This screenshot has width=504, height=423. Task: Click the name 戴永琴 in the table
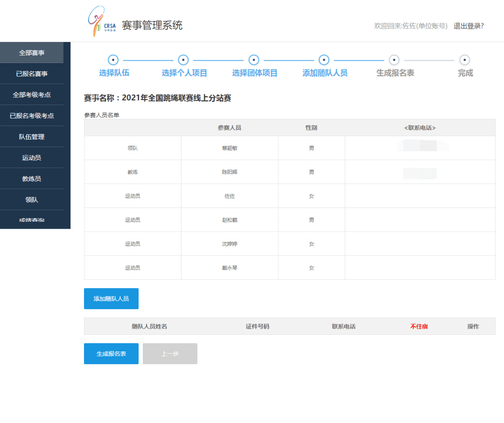pos(230,268)
